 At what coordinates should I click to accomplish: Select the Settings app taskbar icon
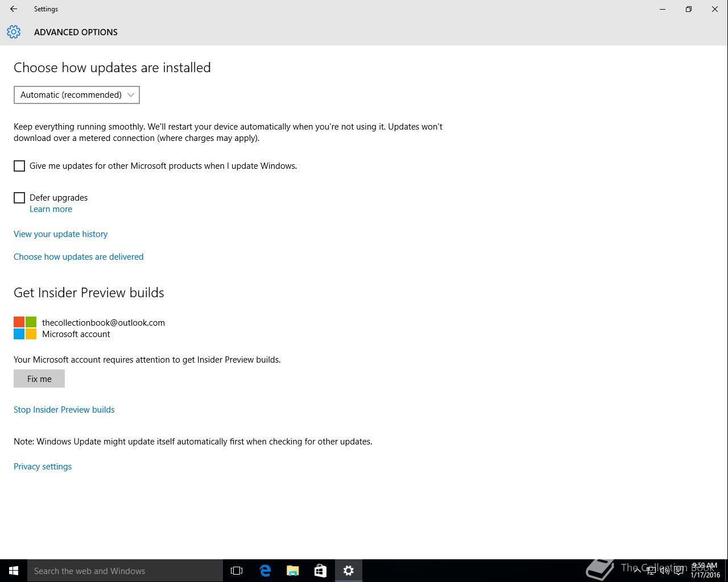coord(349,571)
